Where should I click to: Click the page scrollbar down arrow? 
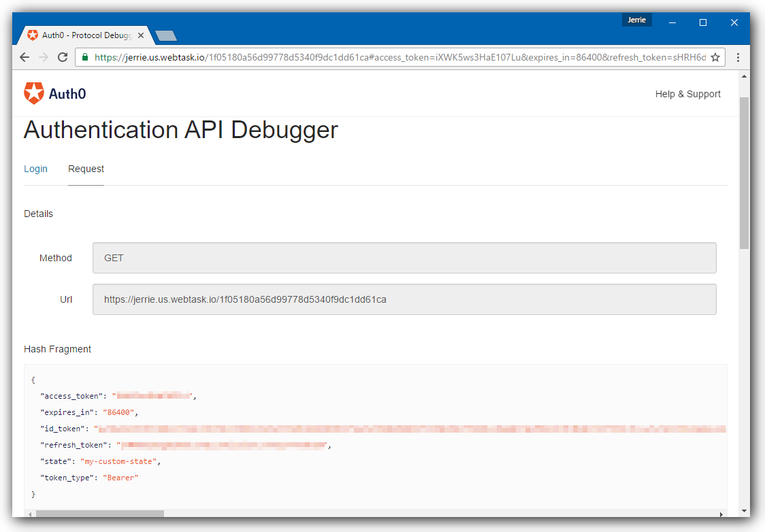click(744, 511)
